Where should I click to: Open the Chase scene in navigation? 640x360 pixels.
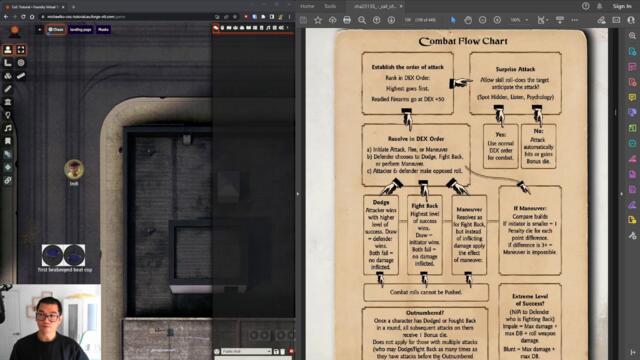click(56, 29)
